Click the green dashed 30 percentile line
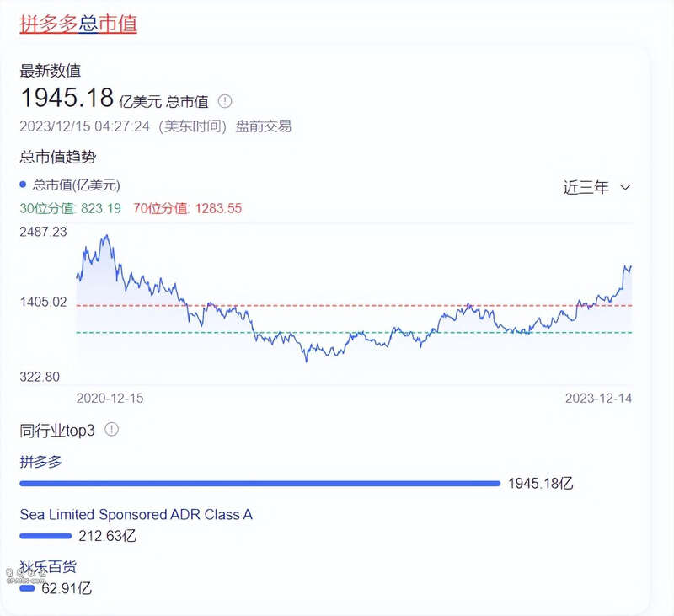Screen dimensions: 674x616 pos(354,333)
